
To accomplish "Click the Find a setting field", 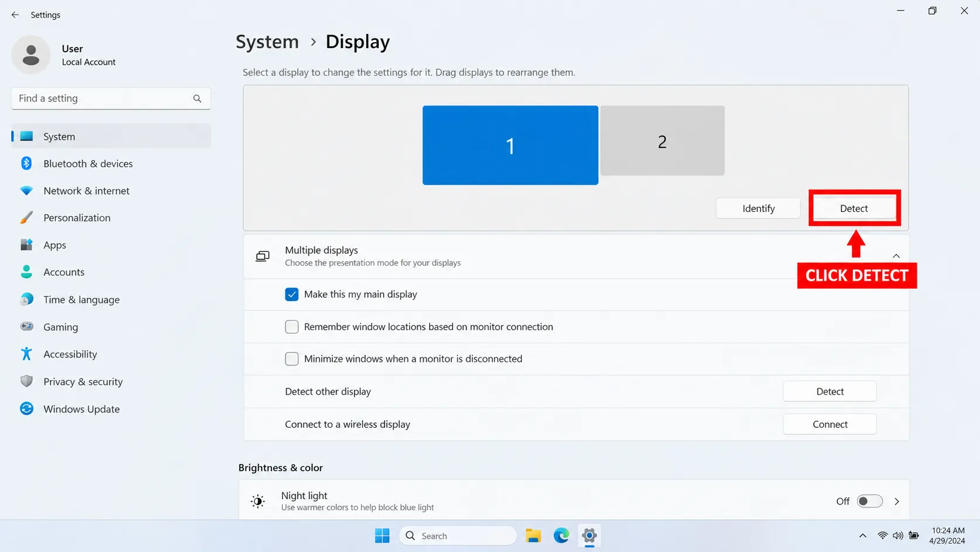I will click(x=111, y=99).
